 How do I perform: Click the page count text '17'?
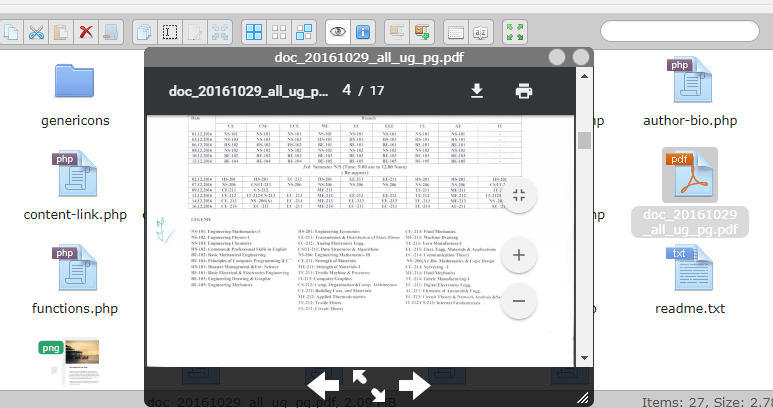tap(377, 91)
